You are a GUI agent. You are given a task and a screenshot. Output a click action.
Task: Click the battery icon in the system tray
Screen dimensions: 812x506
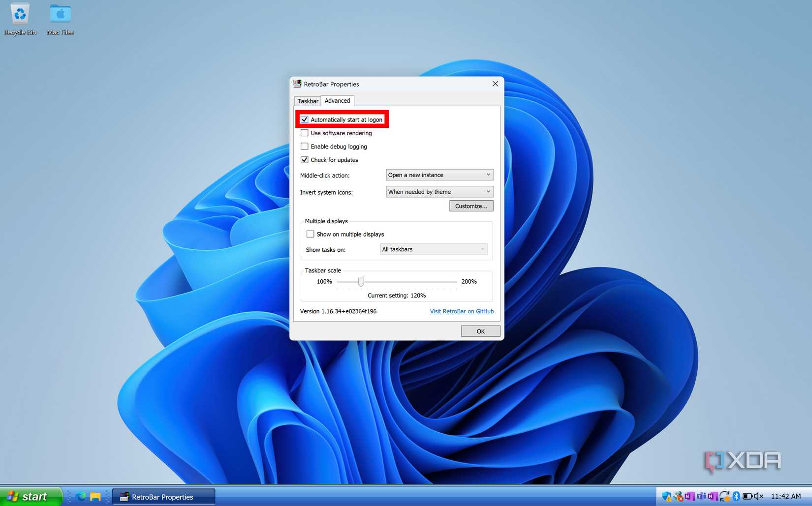[x=748, y=497]
